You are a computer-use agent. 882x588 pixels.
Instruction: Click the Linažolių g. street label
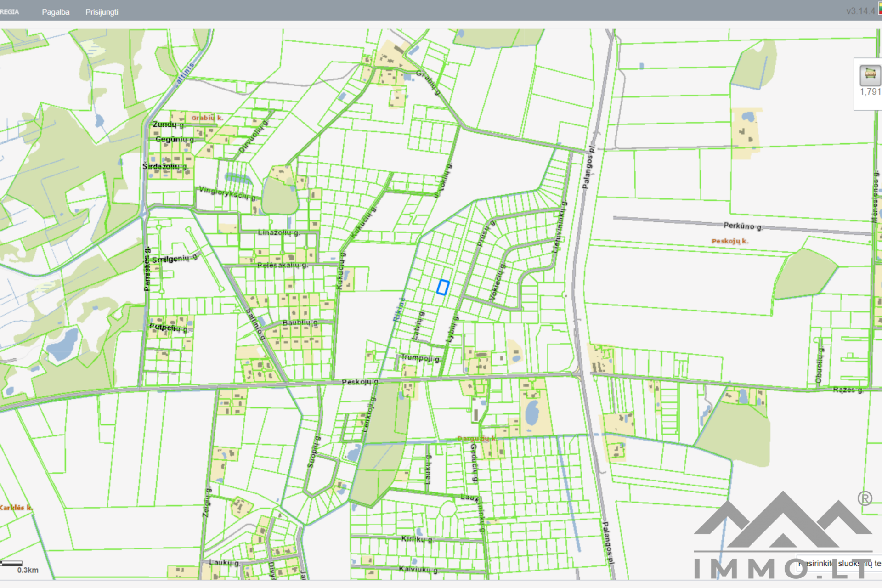[278, 232]
